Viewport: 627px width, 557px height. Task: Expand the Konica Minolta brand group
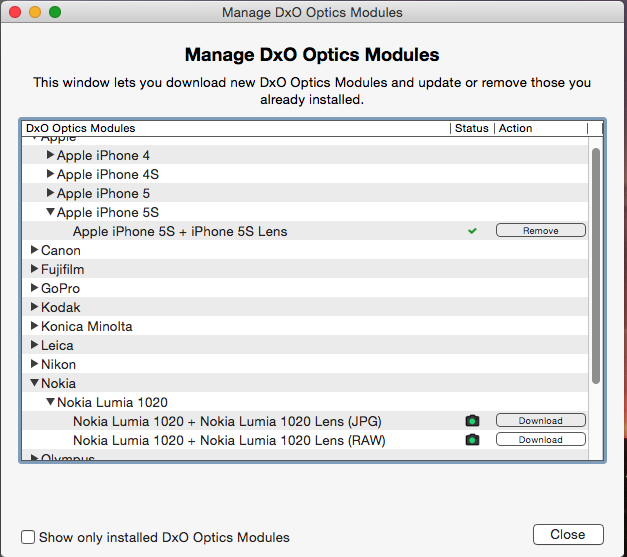pos(34,325)
